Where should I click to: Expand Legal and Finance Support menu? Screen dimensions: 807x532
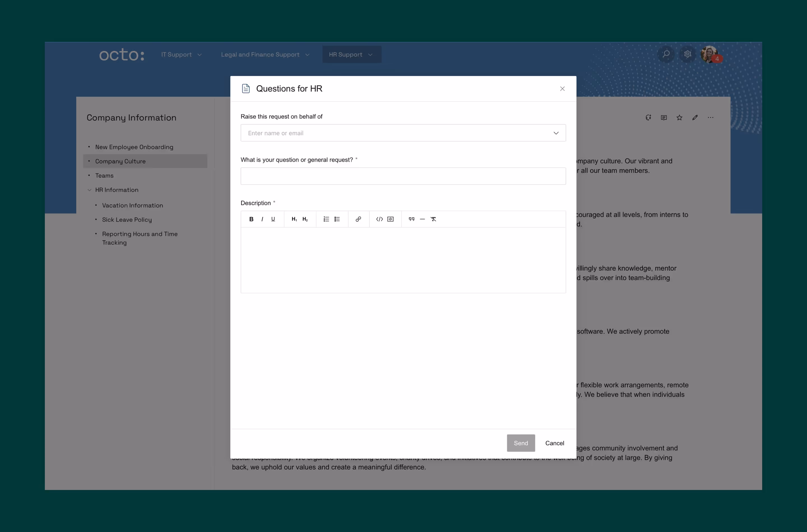pyautogui.click(x=265, y=55)
